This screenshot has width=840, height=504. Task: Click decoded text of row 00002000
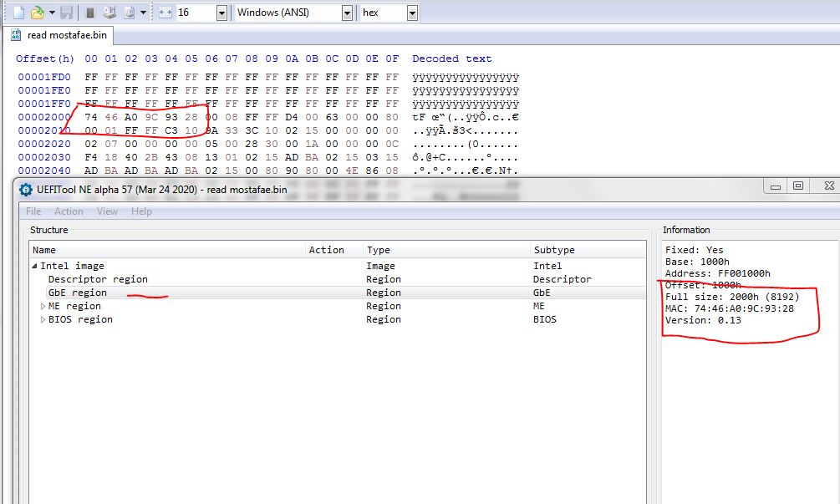(x=466, y=117)
